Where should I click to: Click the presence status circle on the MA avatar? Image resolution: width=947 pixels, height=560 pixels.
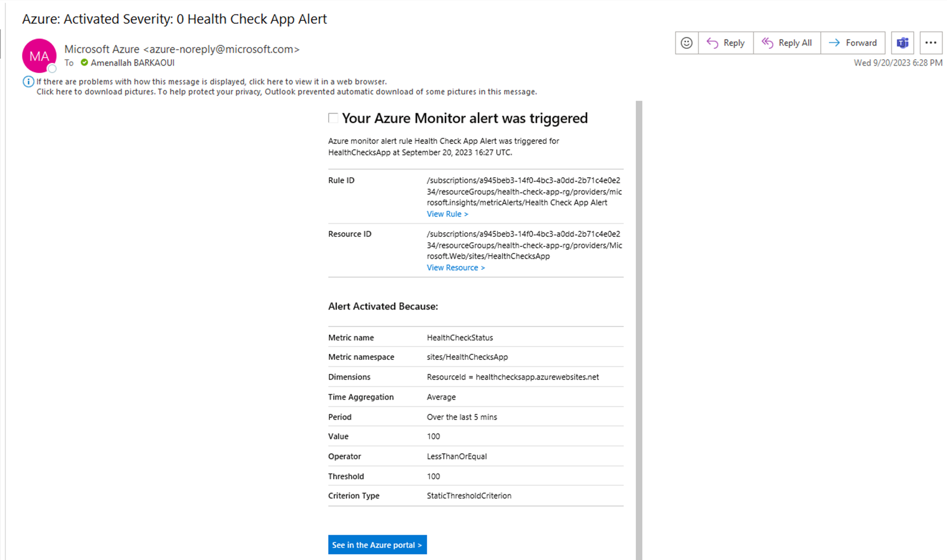coord(52,69)
